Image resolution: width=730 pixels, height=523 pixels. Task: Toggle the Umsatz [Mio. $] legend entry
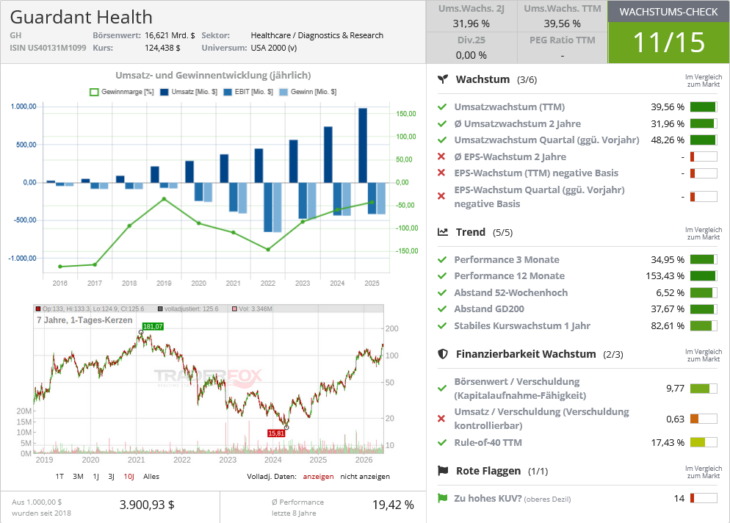pyautogui.click(x=189, y=92)
